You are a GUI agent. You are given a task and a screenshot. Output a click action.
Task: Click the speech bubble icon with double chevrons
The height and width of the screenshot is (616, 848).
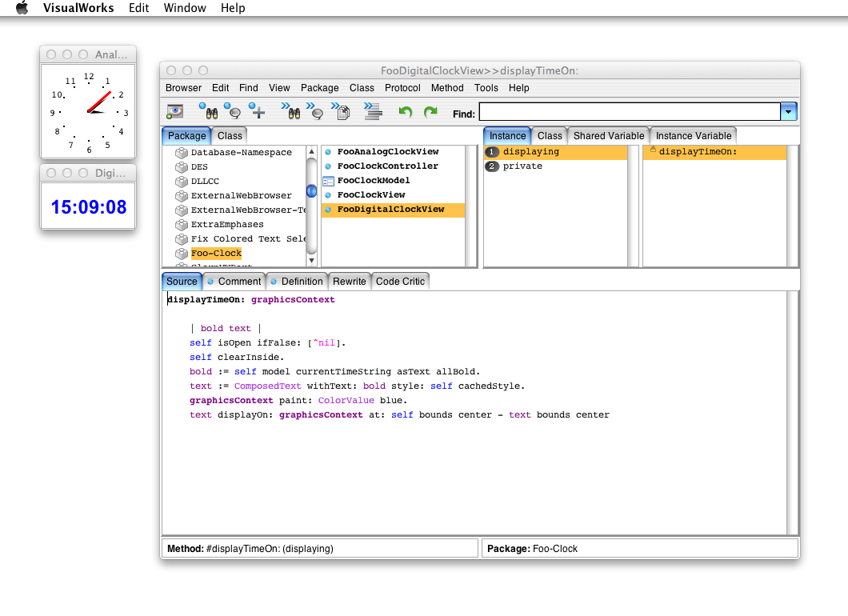tap(314, 111)
